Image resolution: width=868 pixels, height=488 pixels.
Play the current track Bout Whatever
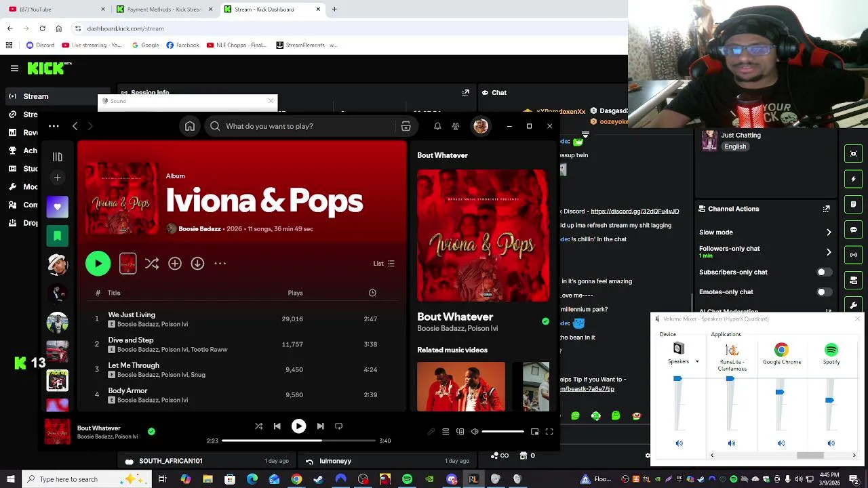[298, 426]
